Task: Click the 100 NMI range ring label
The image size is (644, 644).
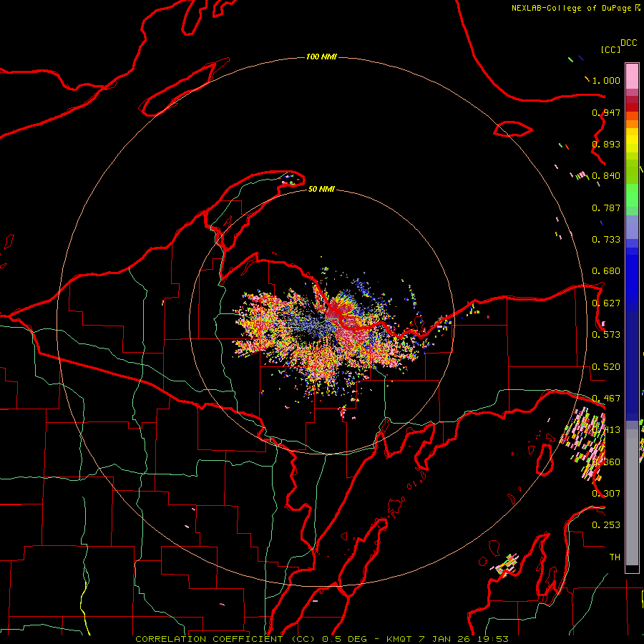Action: pyautogui.click(x=321, y=57)
